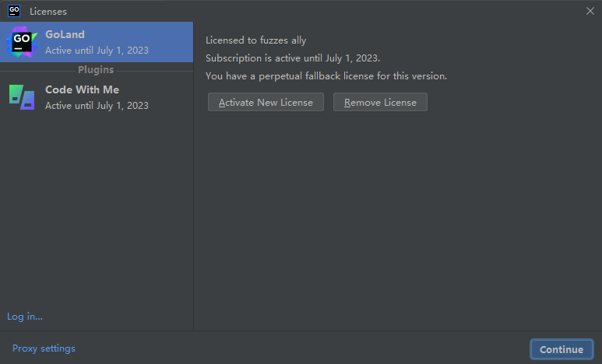The image size is (602, 364).
Task: Open the Log in… link
Action: (x=25, y=317)
